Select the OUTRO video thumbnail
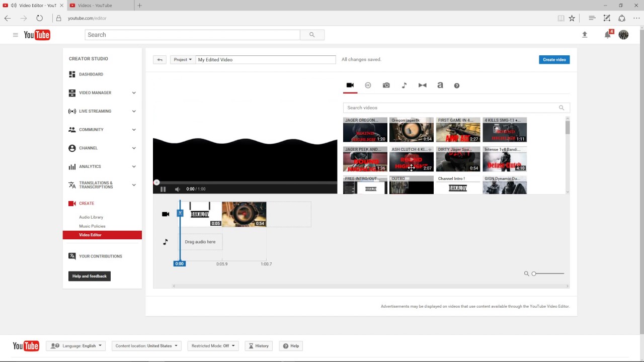 tap(412, 185)
